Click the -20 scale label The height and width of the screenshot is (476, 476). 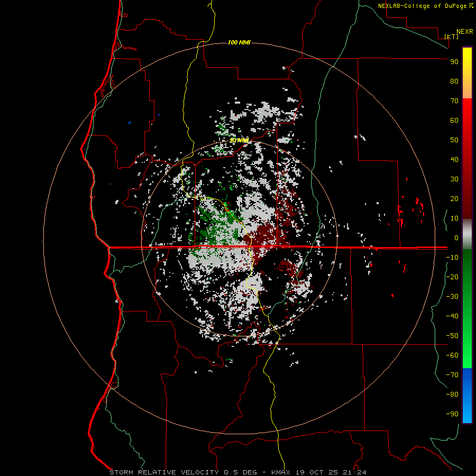tap(452, 277)
